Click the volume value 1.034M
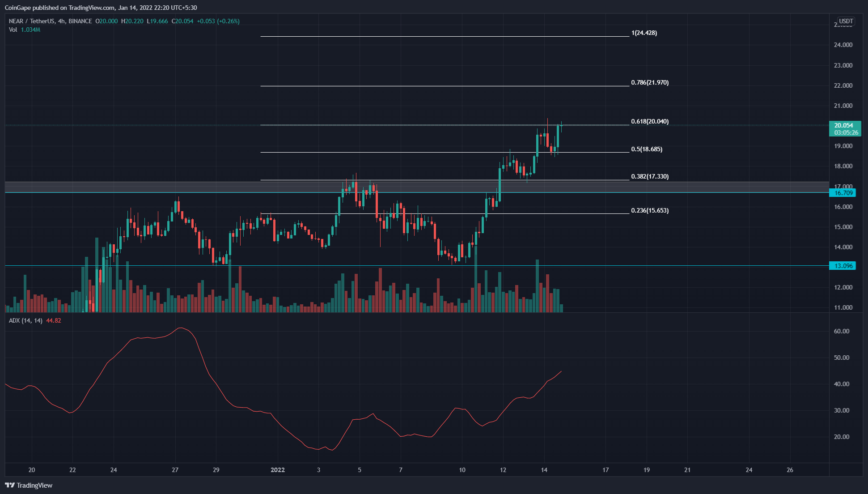The height and width of the screenshot is (494, 868). (x=30, y=30)
